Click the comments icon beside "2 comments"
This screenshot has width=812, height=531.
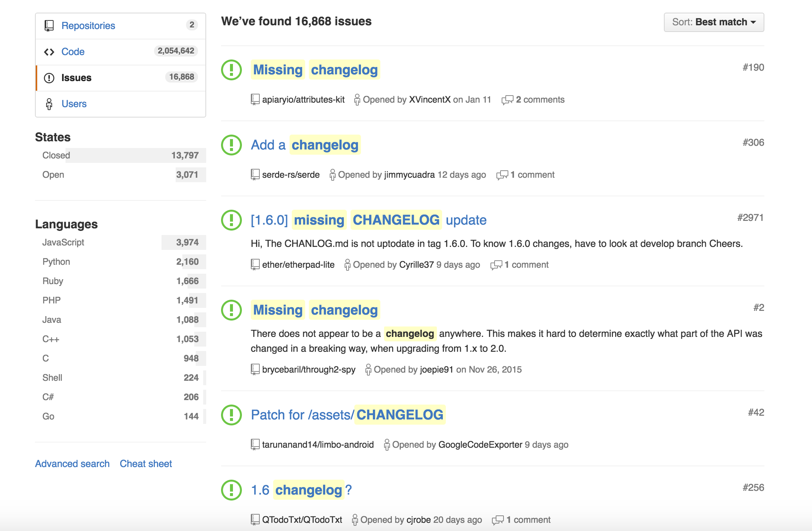click(x=507, y=100)
